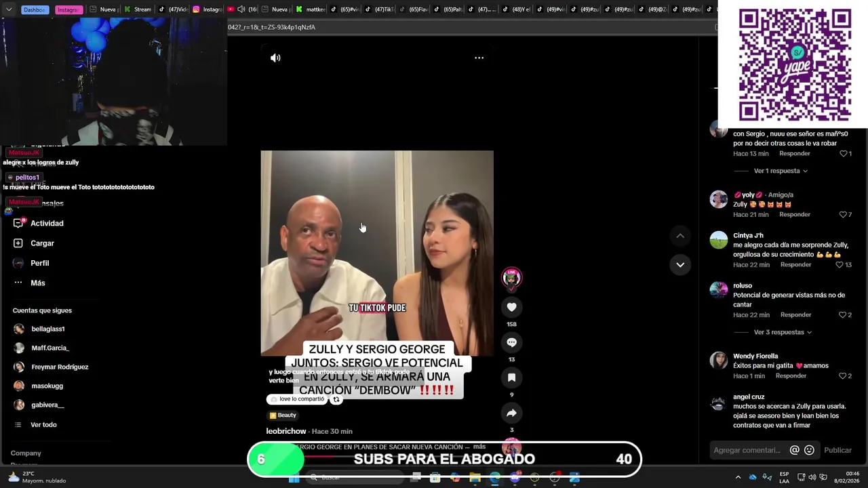Expand caption with 'más' link
The width and height of the screenshot is (868, 488).
point(479,447)
